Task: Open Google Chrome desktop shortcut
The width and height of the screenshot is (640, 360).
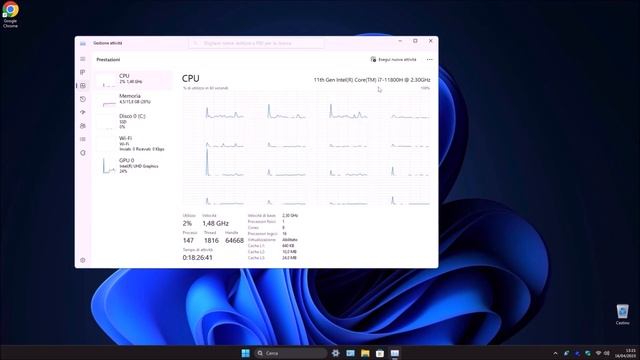Action: tap(10, 15)
